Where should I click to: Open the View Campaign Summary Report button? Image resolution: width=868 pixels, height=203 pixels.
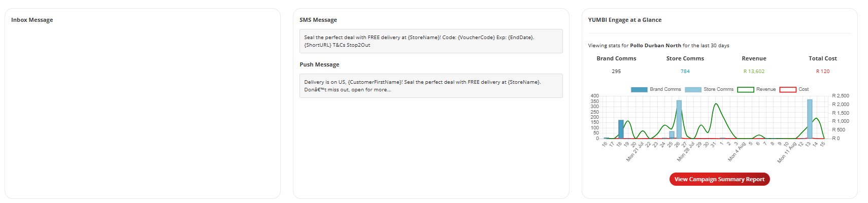click(719, 179)
